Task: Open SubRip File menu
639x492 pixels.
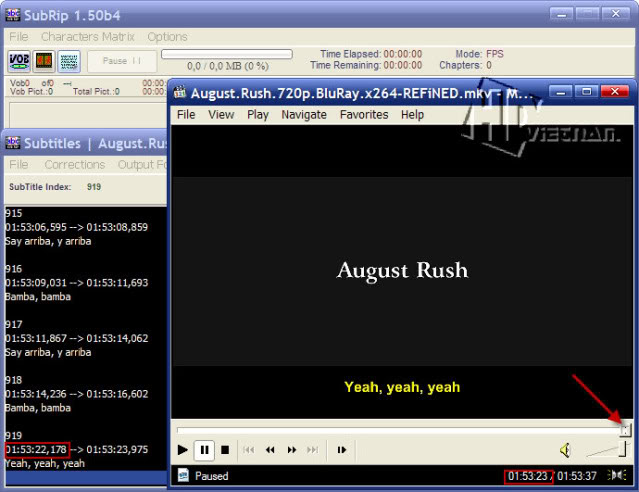Action: point(19,37)
